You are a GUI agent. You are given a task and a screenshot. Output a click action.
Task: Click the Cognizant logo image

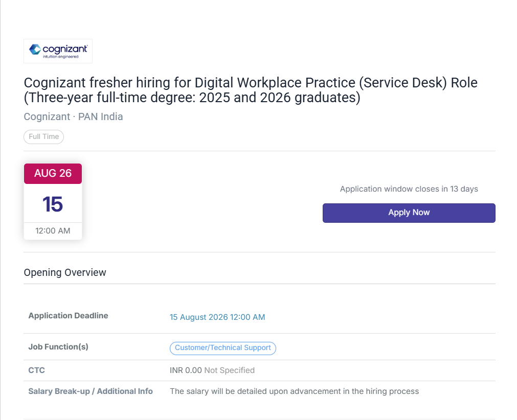(58, 51)
